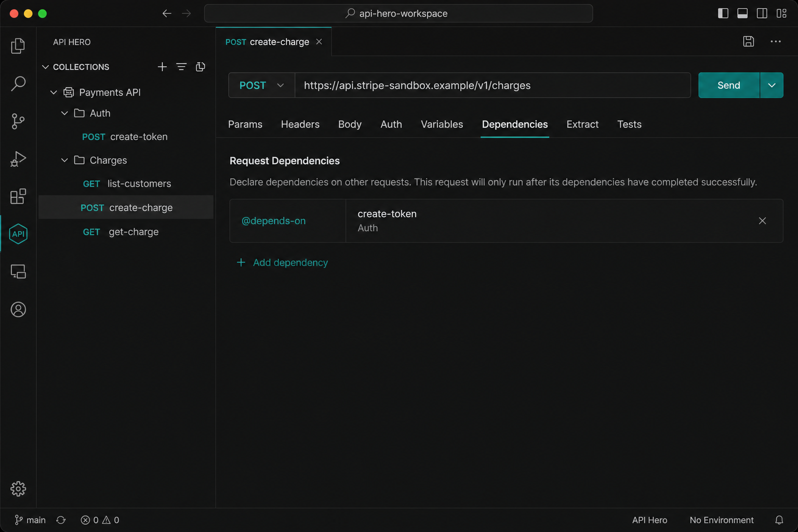Screen dimensions: 798x532
Task: Click the request URL field
Action: [493, 85]
